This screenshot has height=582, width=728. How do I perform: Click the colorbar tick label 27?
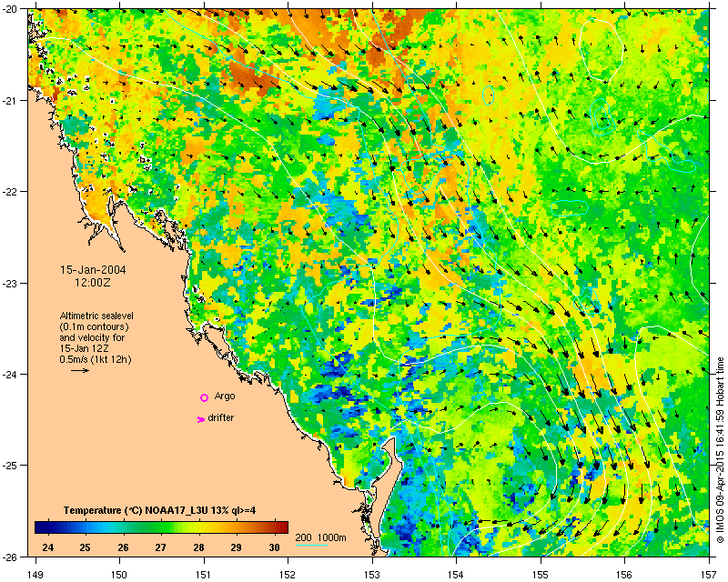tap(161, 547)
